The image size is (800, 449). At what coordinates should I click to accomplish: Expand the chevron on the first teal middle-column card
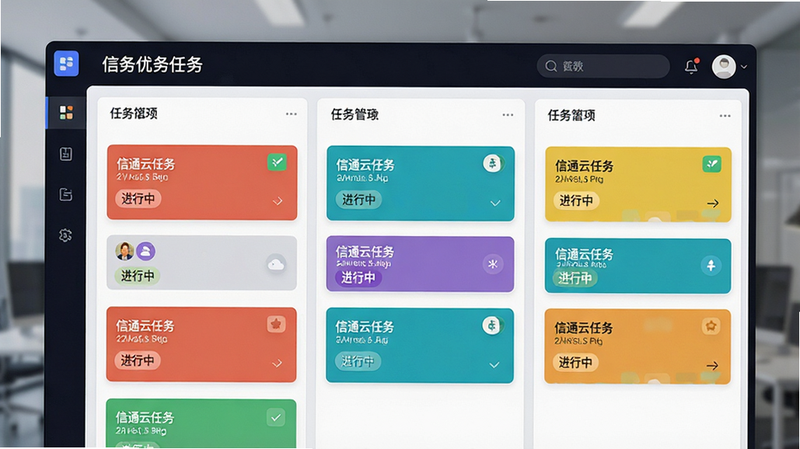tap(495, 203)
